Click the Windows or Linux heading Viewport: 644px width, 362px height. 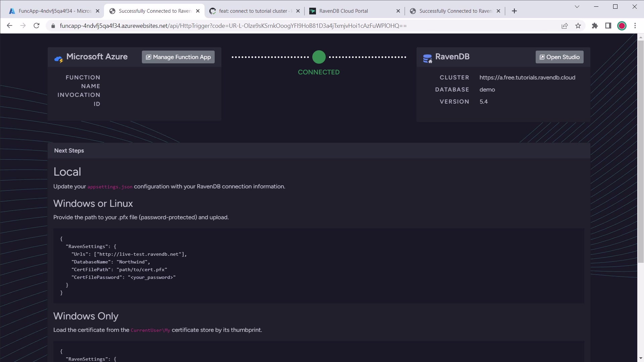point(93,203)
